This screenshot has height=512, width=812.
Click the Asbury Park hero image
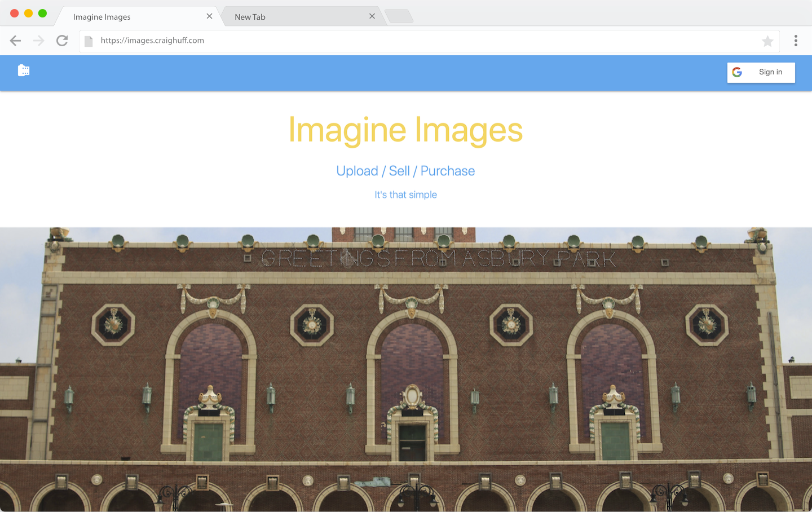(x=405, y=367)
